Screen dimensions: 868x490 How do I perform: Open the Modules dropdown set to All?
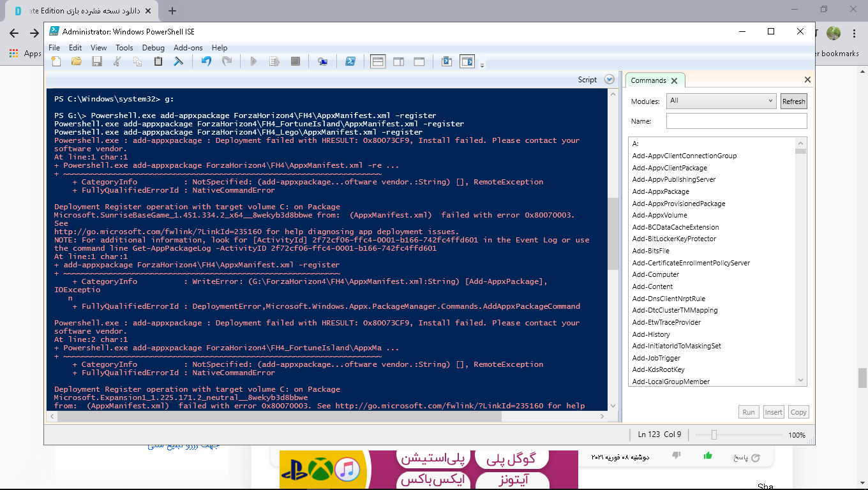[x=721, y=101]
